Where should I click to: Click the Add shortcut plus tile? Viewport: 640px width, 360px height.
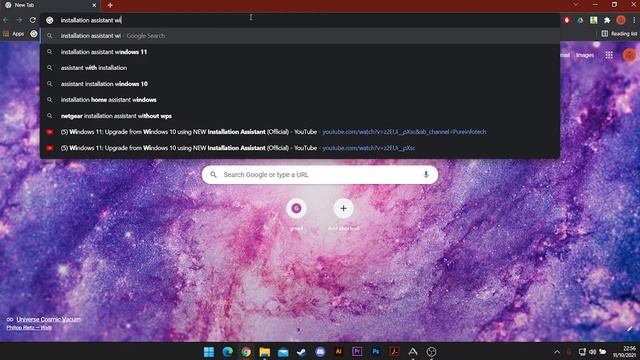(344, 209)
